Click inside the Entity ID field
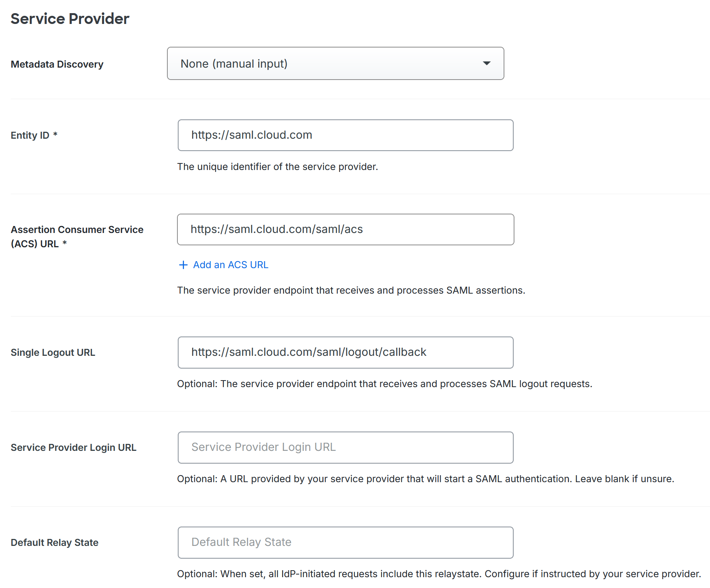Screen dimensions: 710x588 (x=345, y=135)
